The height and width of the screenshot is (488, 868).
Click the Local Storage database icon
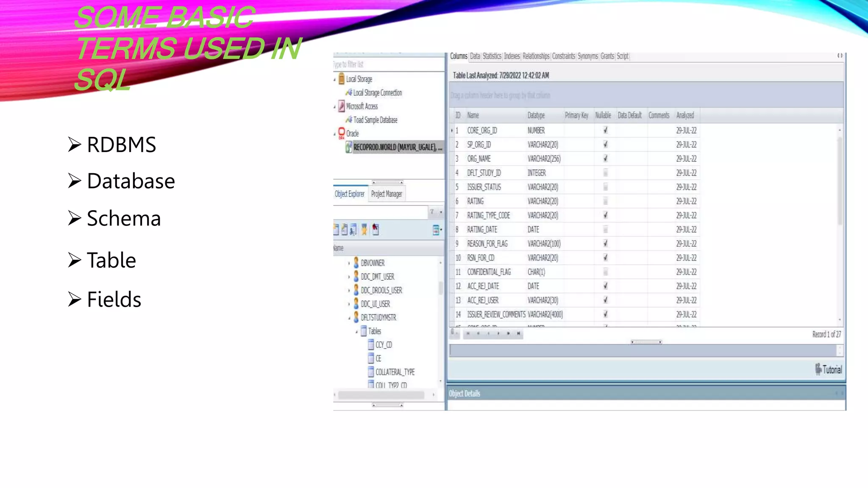[342, 79]
